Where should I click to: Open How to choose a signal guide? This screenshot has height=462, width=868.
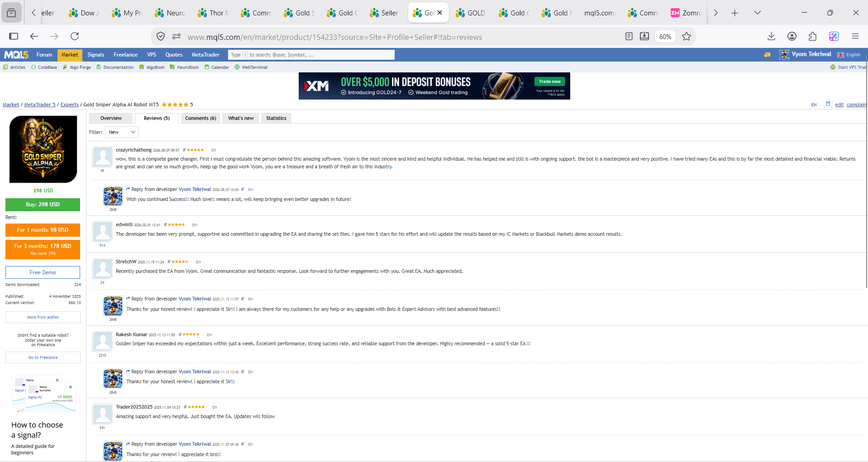(x=37, y=430)
